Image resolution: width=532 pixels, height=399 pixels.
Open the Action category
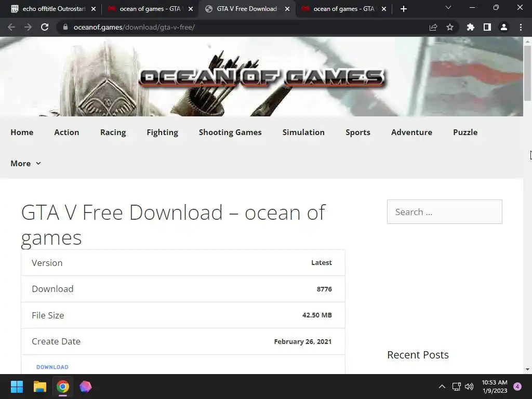[66, 132]
